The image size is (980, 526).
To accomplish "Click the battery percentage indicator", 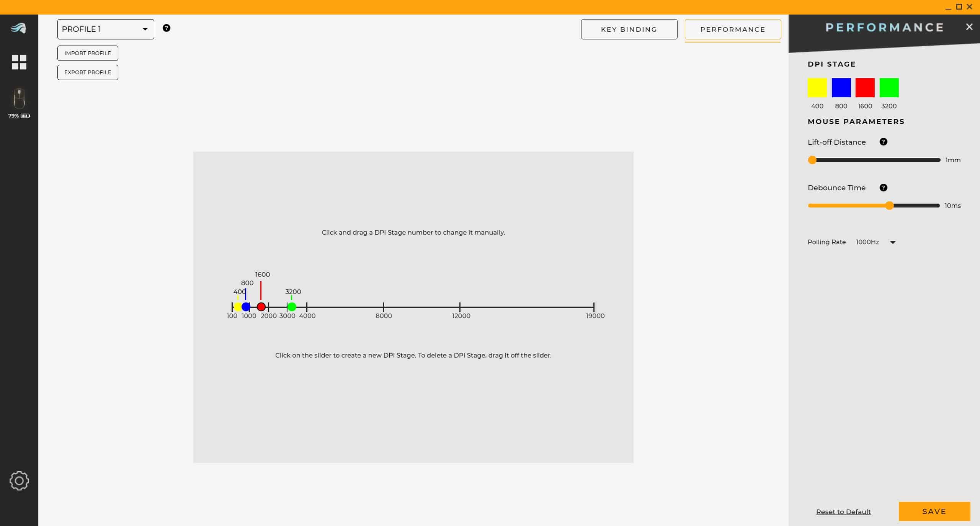I will pyautogui.click(x=19, y=116).
